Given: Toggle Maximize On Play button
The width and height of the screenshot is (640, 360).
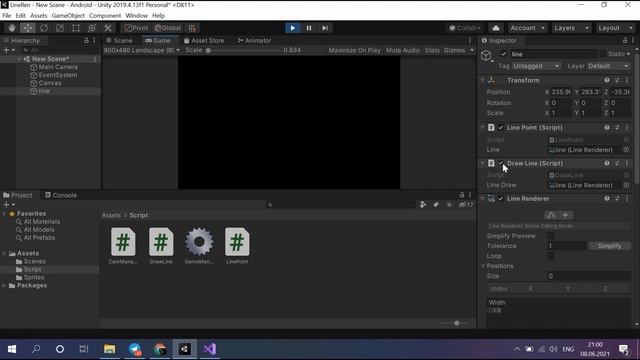Looking at the screenshot, I should point(354,50).
